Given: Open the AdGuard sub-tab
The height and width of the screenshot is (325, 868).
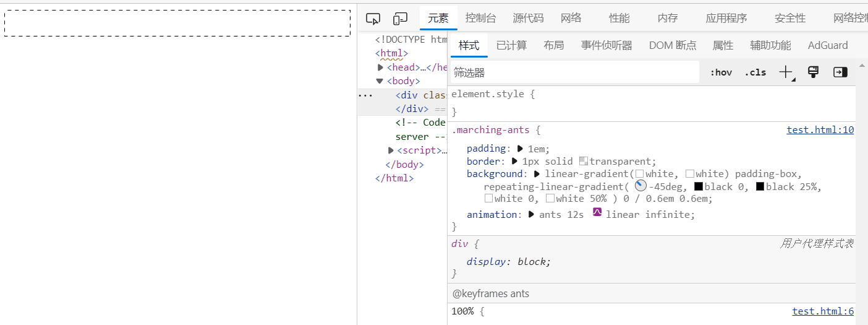Looking at the screenshot, I should pos(828,45).
